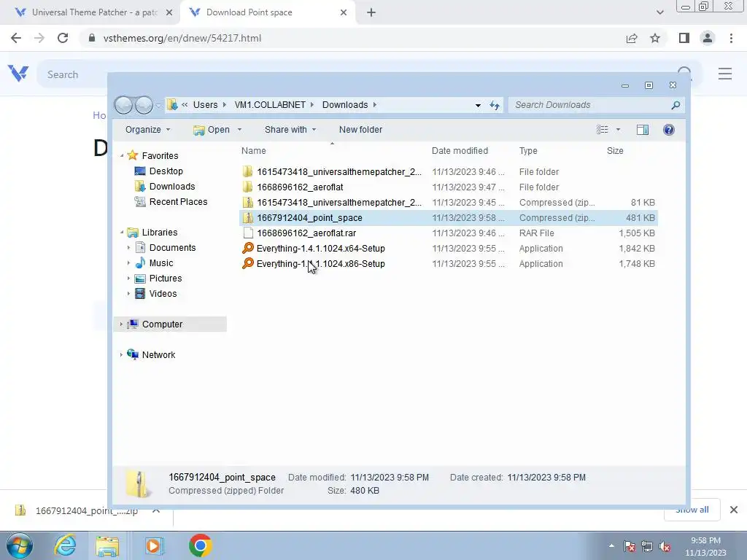This screenshot has height=560, width=747.
Task: Click the Explorer forward navigation button
Action: click(x=144, y=105)
